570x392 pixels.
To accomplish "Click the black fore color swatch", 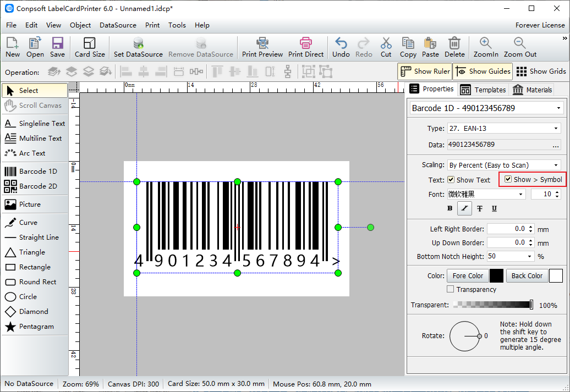I will 496,276.
